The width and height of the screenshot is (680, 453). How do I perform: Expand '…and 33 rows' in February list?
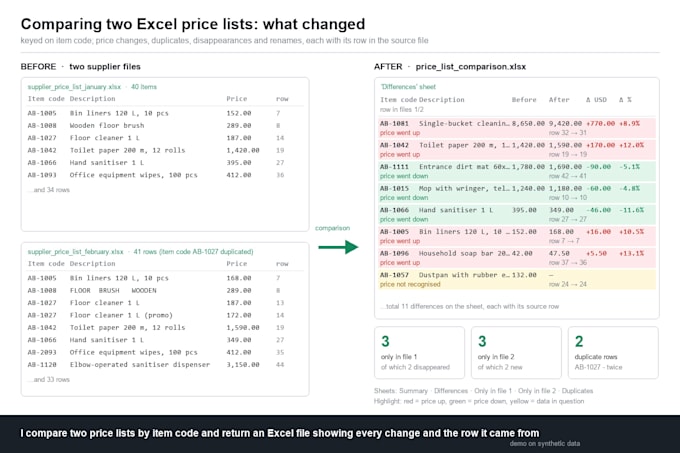tap(49, 379)
